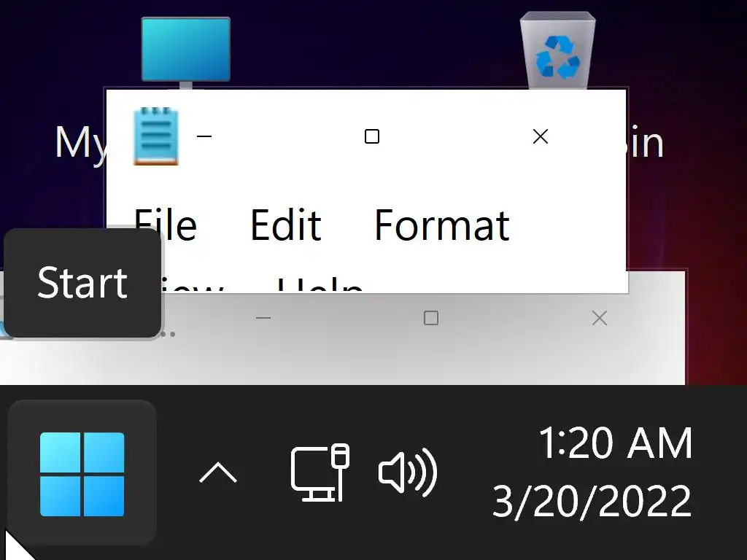Minimize the Notepad window
This screenshot has height=560, width=747.
pyautogui.click(x=204, y=136)
